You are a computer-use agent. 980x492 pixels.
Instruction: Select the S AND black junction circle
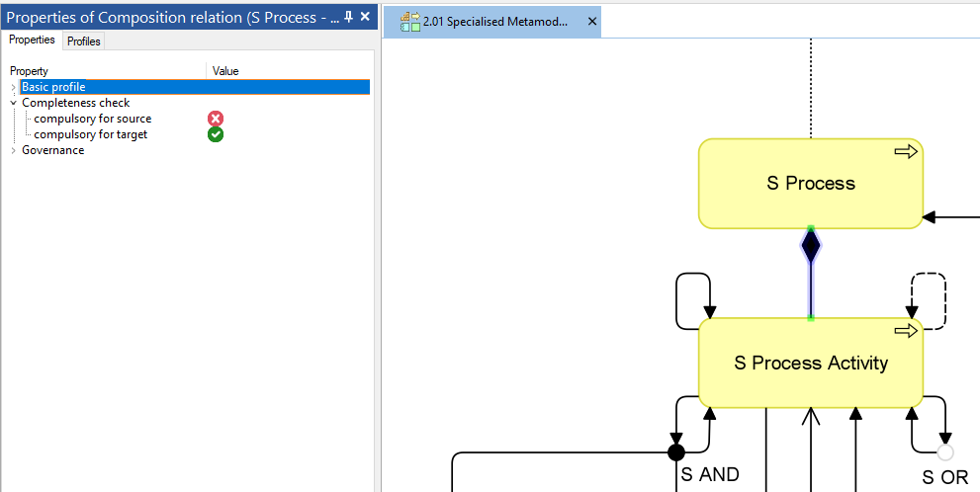(676, 452)
